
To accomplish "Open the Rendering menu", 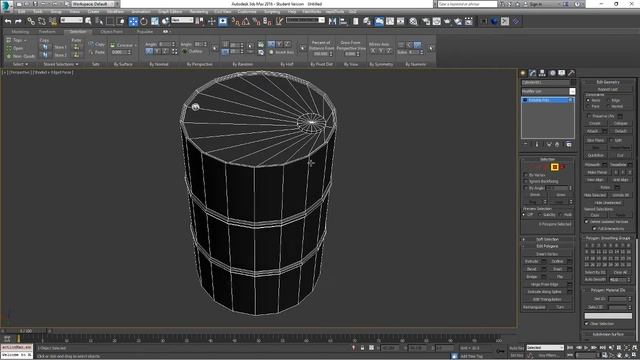I will tap(199, 12).
